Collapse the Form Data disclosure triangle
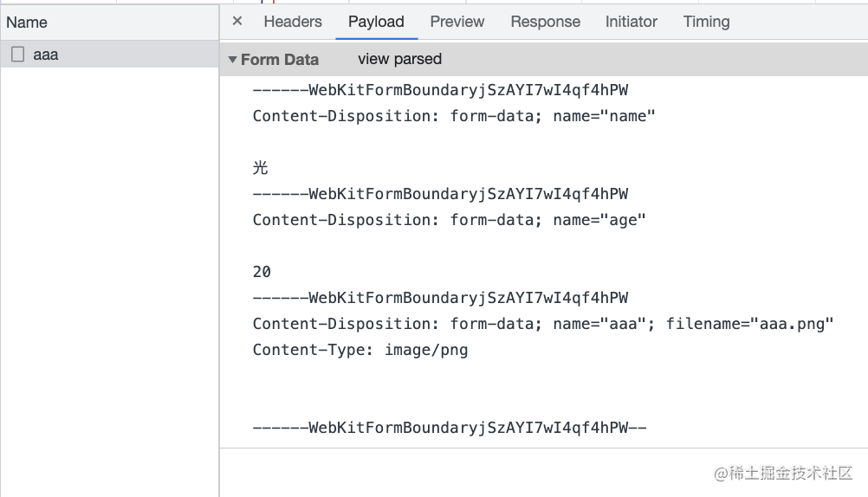This screenshot has width=868, height=497. click(232, 59)
